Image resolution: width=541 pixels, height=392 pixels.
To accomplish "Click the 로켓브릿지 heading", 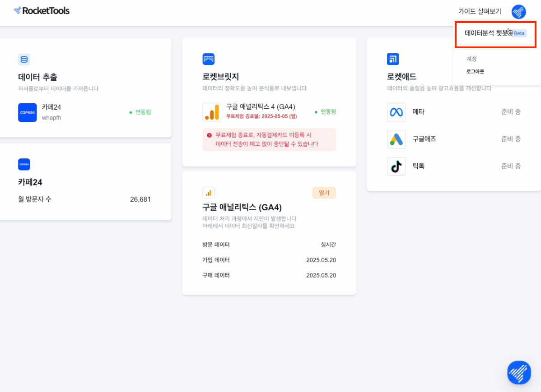I will coord(221,77).
